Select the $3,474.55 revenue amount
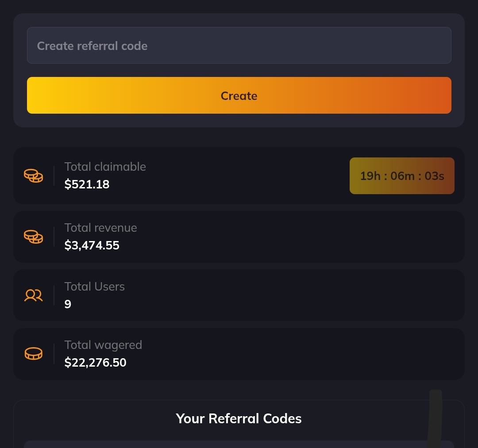The height and width of the screenshot is (448, 478). 92,245
